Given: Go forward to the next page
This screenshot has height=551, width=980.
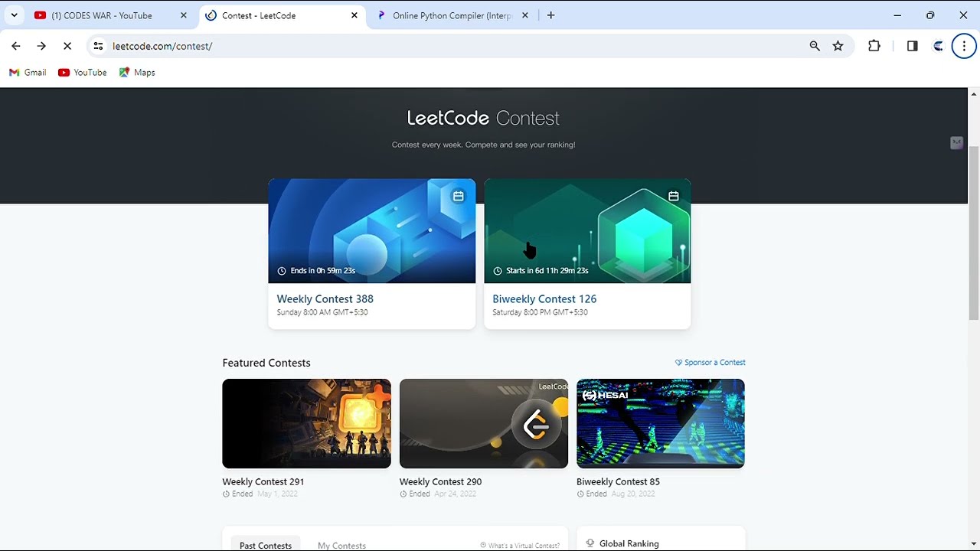Looking at the screenshot, I should pos(41,46).
